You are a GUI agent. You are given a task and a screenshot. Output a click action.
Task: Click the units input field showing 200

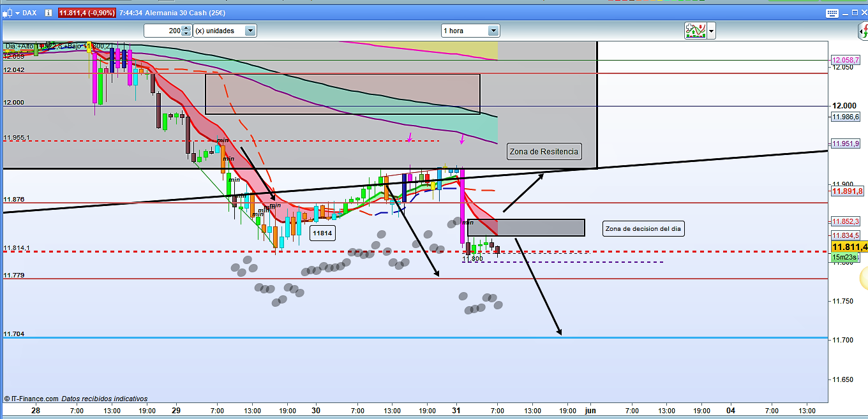tap(162, 31)
